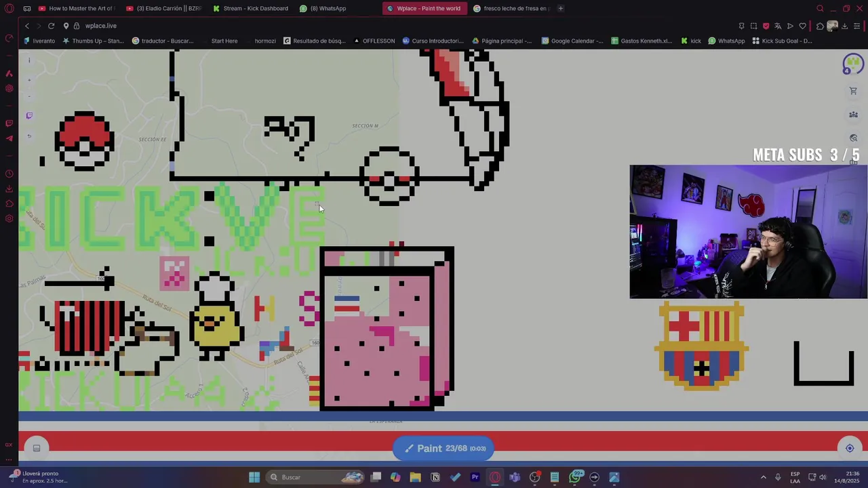Click the Barcelona crest pixel art
The image size is (868, 488).
click(x=701, y=346)
